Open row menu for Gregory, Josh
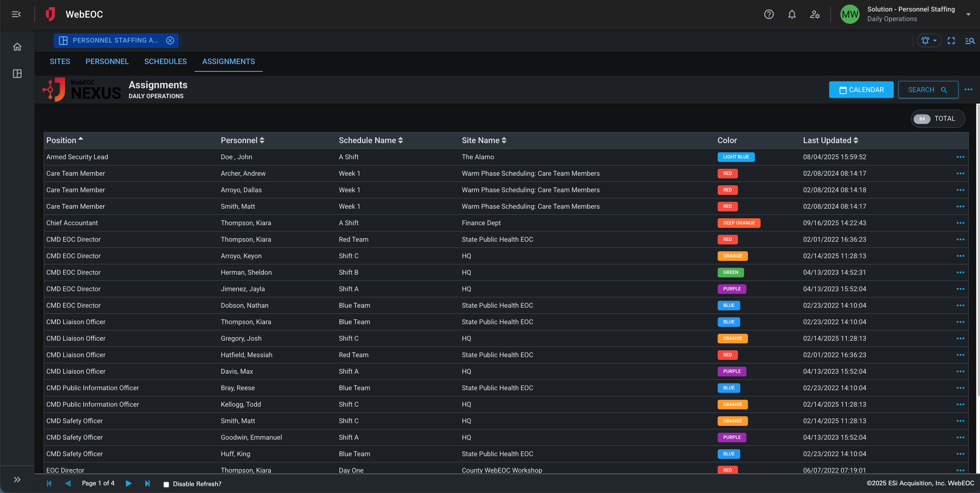This screenshot has width=980, height=493. pos(960,338)
